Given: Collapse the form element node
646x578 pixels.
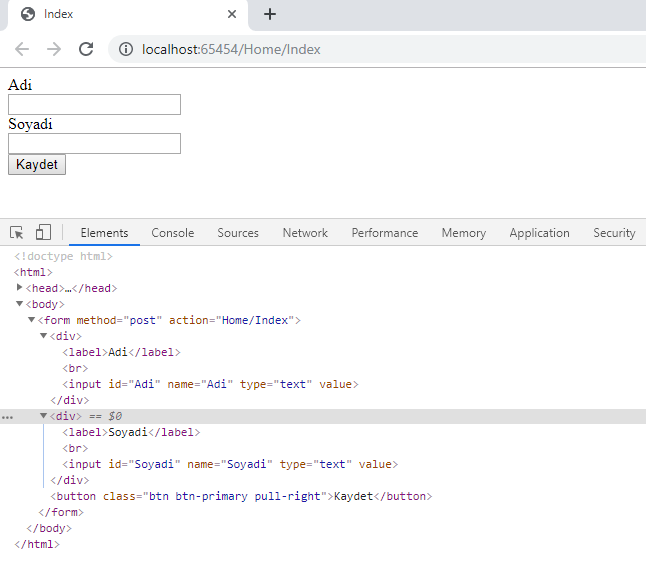Looking at the screenshot, I should 31,320.
